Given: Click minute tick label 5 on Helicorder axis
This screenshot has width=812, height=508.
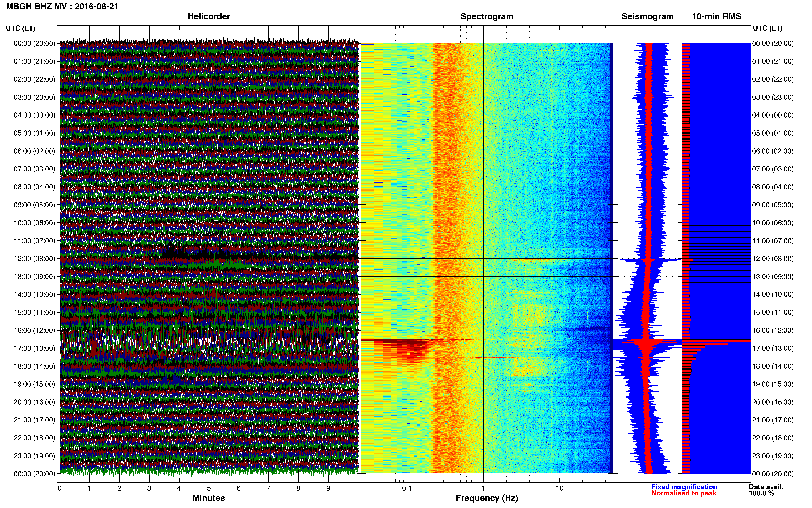Looking at the screenshot, I should (x=209, y=488).
